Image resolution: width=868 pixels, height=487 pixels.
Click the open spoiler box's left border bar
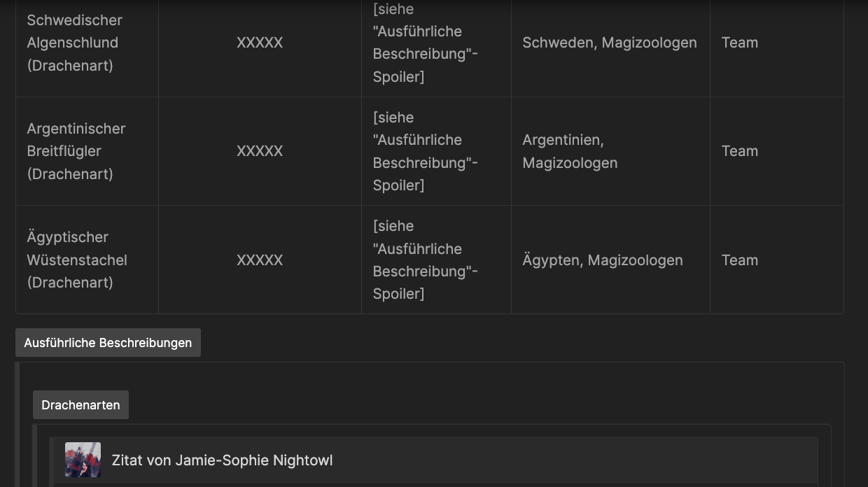click(x=17, y=424)
